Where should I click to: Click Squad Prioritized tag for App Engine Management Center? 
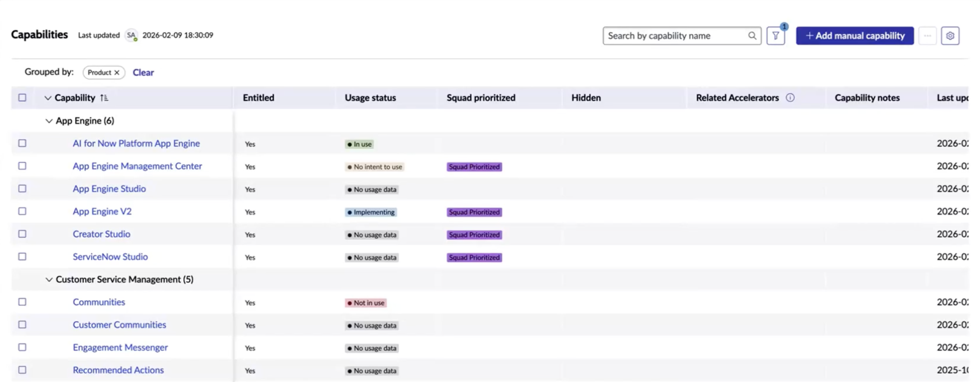(x=474, y=167)
